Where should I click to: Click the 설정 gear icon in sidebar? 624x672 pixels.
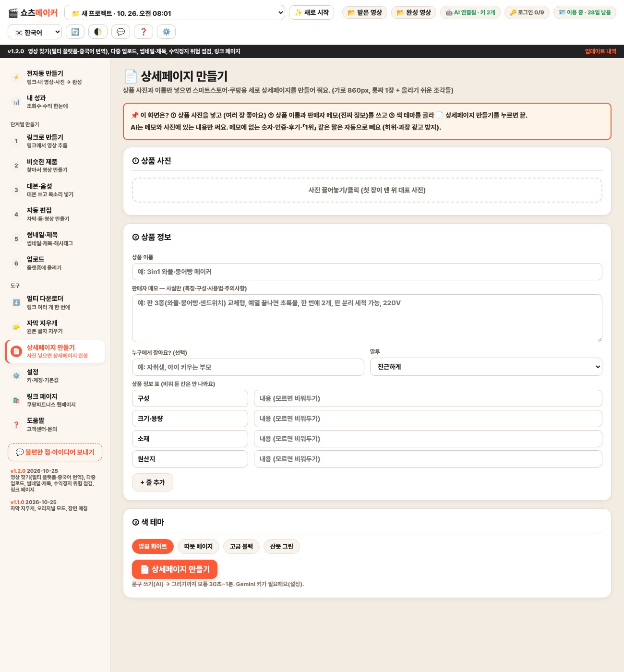point(16,376)
